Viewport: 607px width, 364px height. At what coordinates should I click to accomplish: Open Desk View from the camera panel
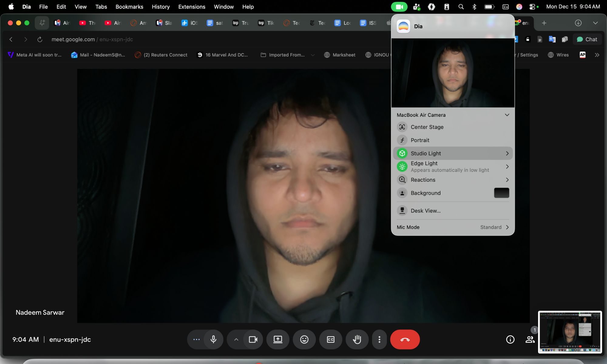click(426, 211)
